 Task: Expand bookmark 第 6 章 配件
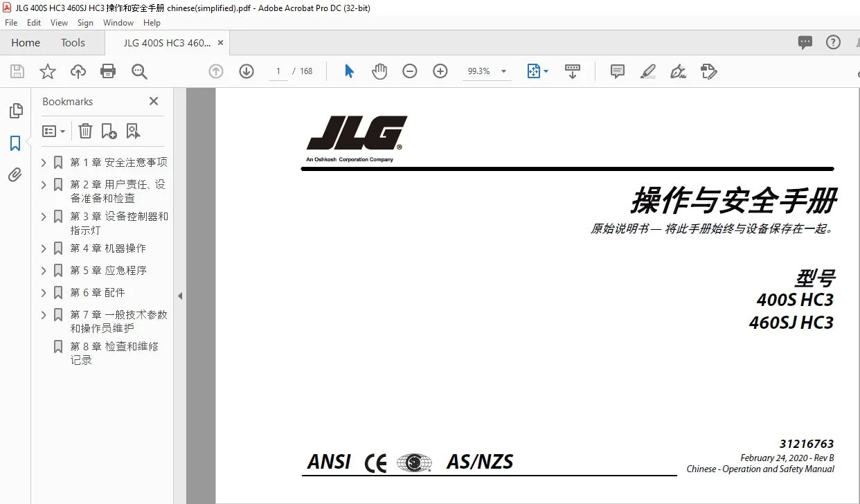click(x=44, y=293)
